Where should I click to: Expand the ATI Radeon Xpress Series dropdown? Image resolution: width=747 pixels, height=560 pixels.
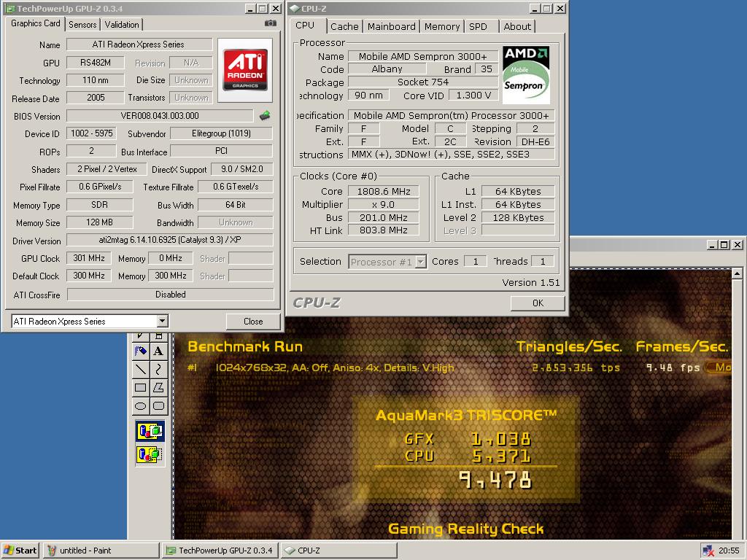click(163, 321)
